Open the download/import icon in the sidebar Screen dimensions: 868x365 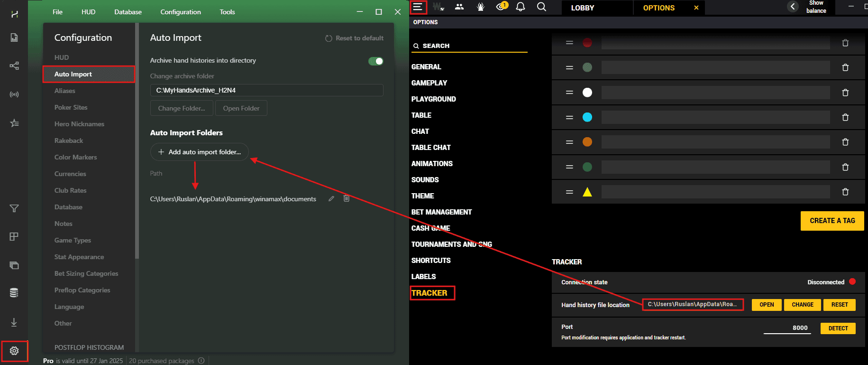click(x=14, y=322)
